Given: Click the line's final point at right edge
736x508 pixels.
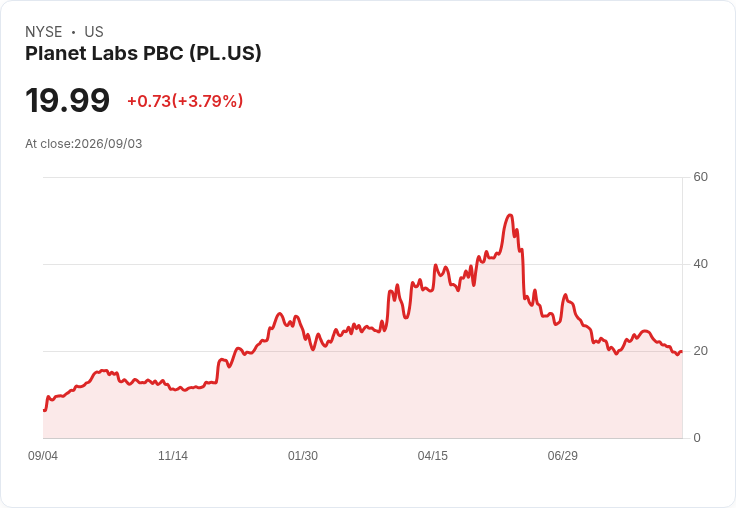Looking at the screenshot, I should tap(682, 352).
